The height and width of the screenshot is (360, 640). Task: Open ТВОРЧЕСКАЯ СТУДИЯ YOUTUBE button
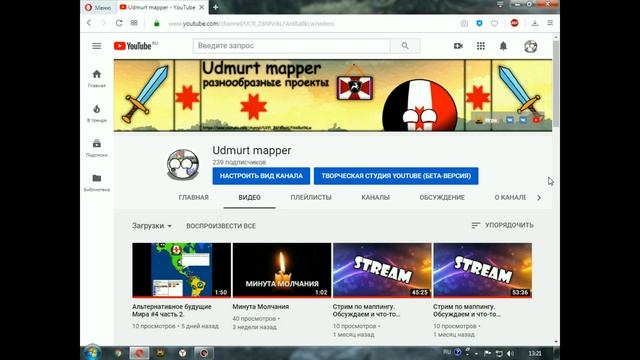pos(396,176)
